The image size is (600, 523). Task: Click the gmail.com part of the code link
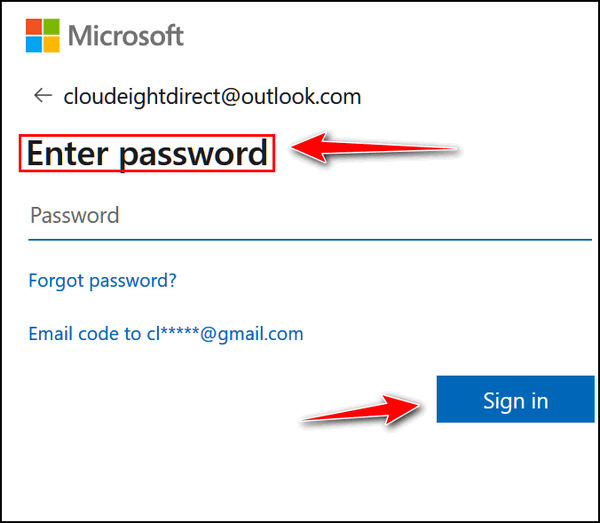coord(261,335)
